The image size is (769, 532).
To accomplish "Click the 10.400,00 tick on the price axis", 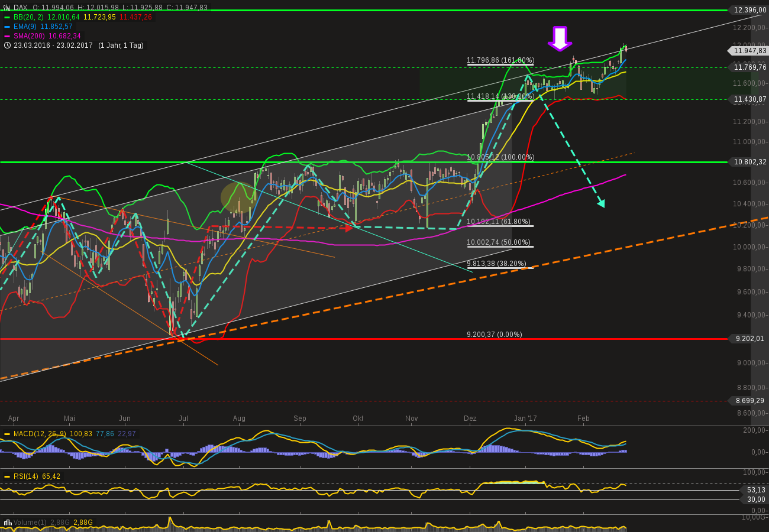I will click(749, 204).
